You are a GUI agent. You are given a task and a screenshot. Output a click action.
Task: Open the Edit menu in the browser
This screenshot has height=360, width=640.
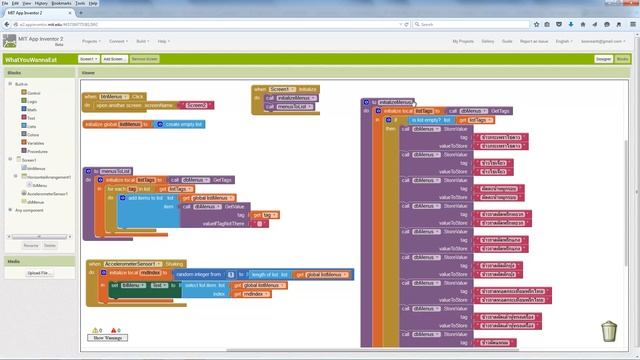15,3
